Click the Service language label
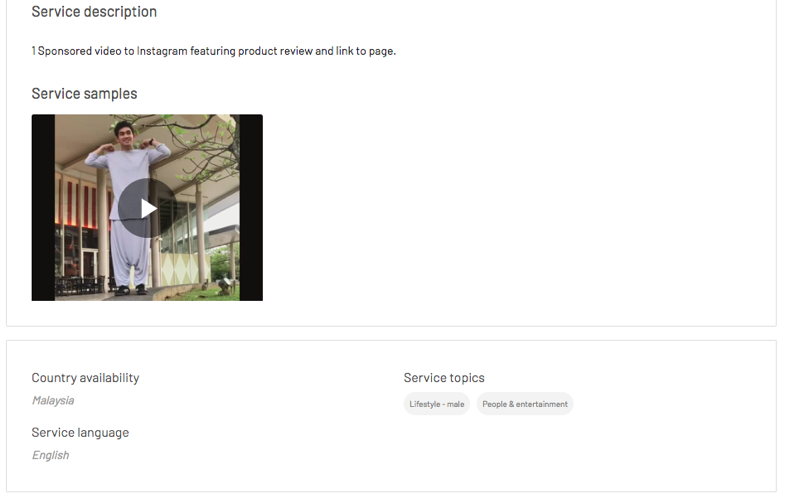This screenshot has height=499, width=785. pyautogui.click(x=80, y=432)
